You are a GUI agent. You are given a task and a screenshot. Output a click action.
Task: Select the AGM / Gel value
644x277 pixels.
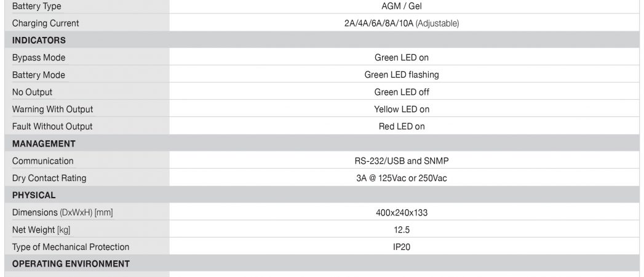[401, 6]
